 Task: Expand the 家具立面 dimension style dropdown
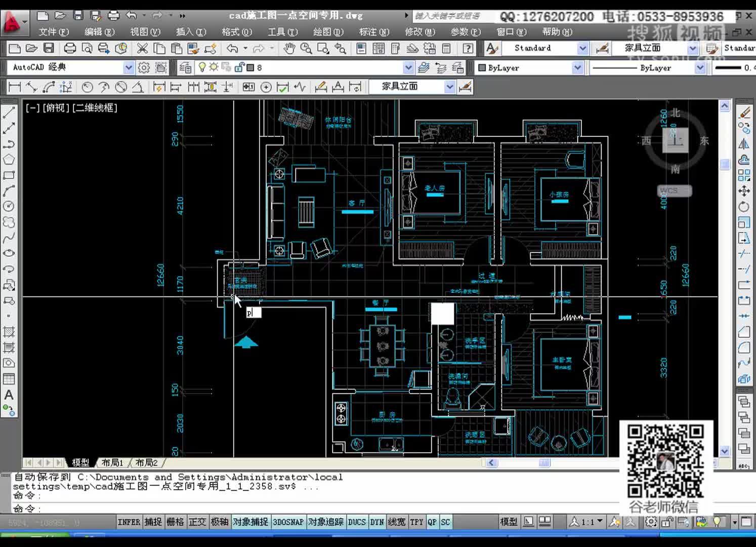point(692,48)
